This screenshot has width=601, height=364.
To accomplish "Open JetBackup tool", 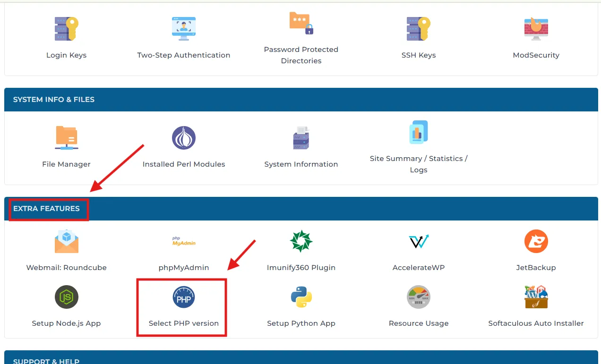I will tap(536, 241).
